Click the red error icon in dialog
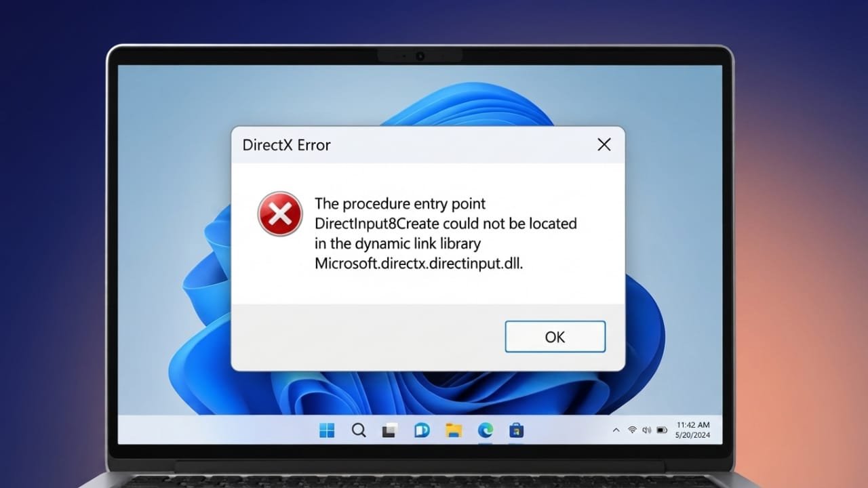This screenshot has height=488, width=868. pos(280,214)
